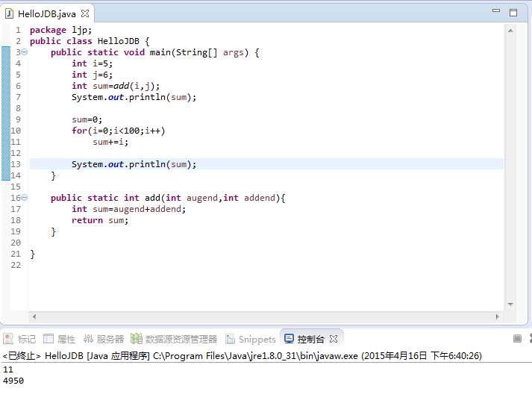This screenshot has height=412, width=532.
Task: Click the highlighted println line 13
Action: (x=266, y=164)
